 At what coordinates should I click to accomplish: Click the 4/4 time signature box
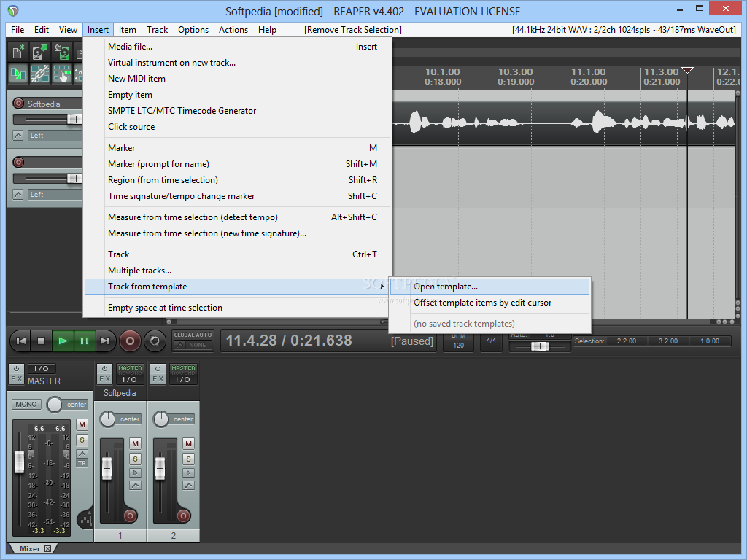click(x=491, y=341)
